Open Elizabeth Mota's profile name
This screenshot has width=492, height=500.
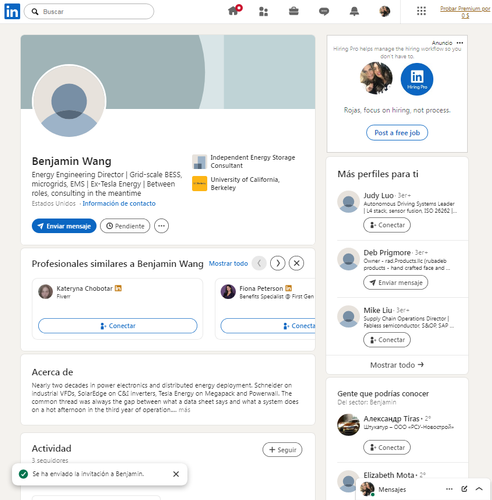pos(389,475)
